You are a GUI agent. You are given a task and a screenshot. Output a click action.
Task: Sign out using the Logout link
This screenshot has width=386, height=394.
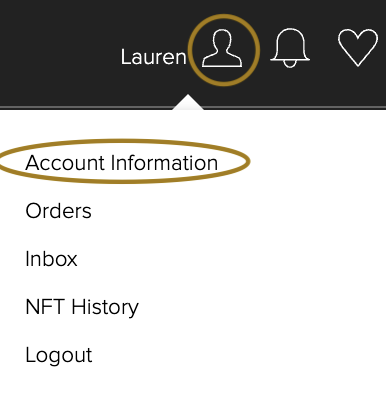pos(59,355)
